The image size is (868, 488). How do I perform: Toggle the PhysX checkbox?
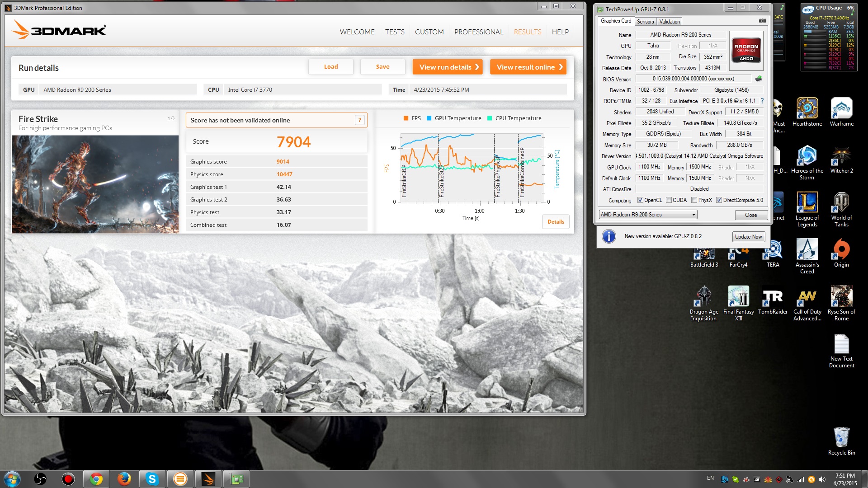tap(694, 200)
